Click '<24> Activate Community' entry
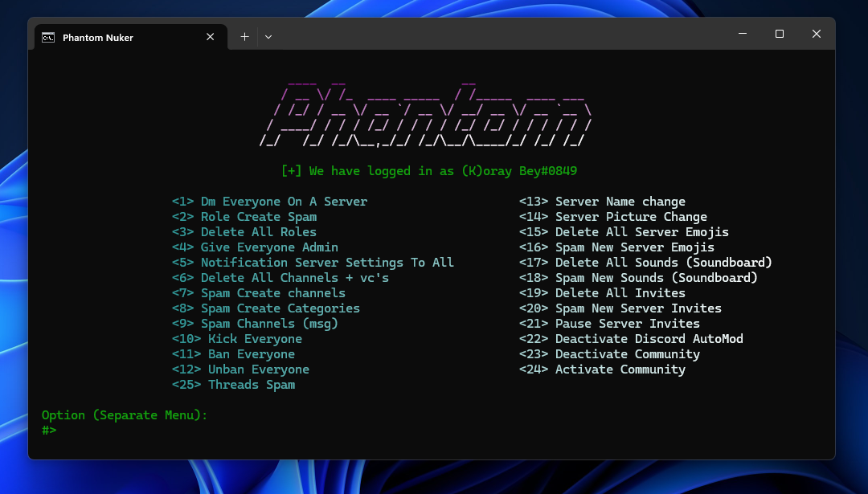The height and width of the screenshot is (494, 868). pyautogui.click(x=602, y=369)
